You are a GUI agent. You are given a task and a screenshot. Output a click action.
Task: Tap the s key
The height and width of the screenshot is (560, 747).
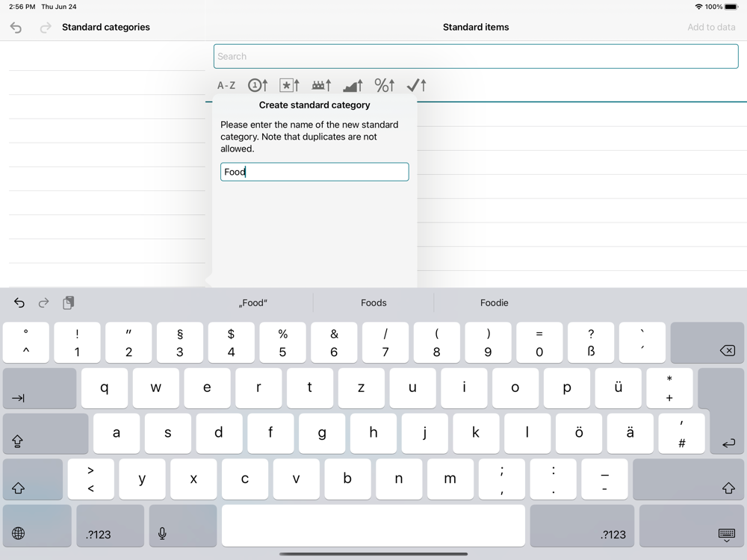167,433
